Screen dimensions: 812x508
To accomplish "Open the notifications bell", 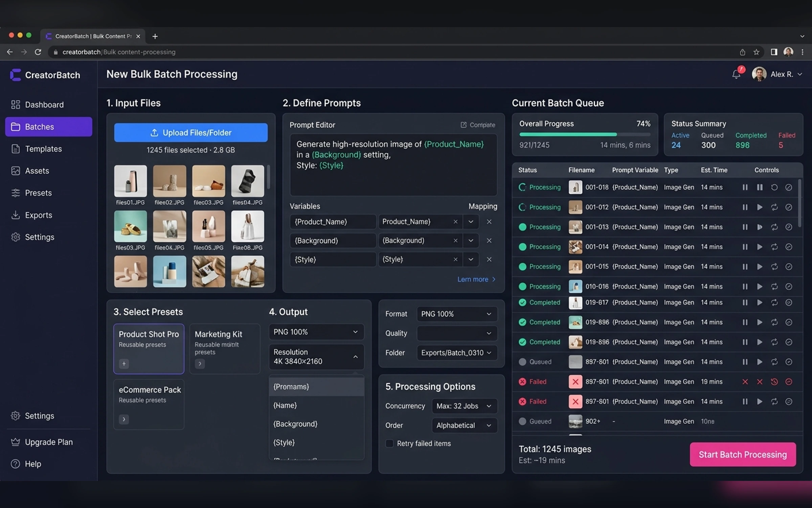I will [x=736, y=74].
